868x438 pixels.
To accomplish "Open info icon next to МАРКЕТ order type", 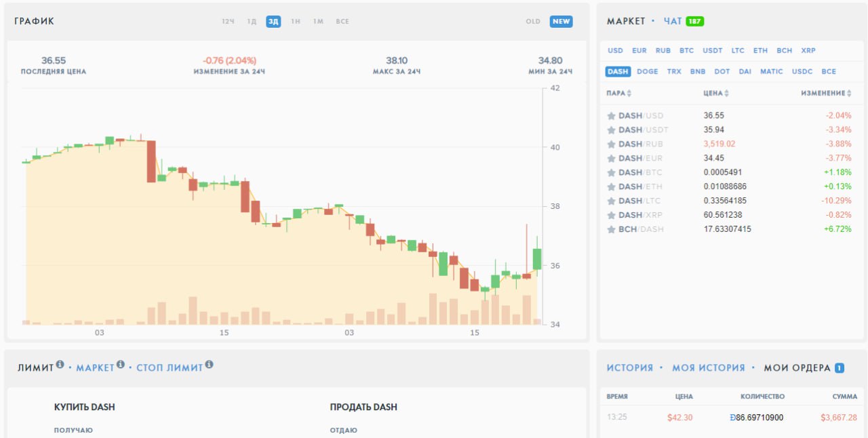I will [120, 365].
